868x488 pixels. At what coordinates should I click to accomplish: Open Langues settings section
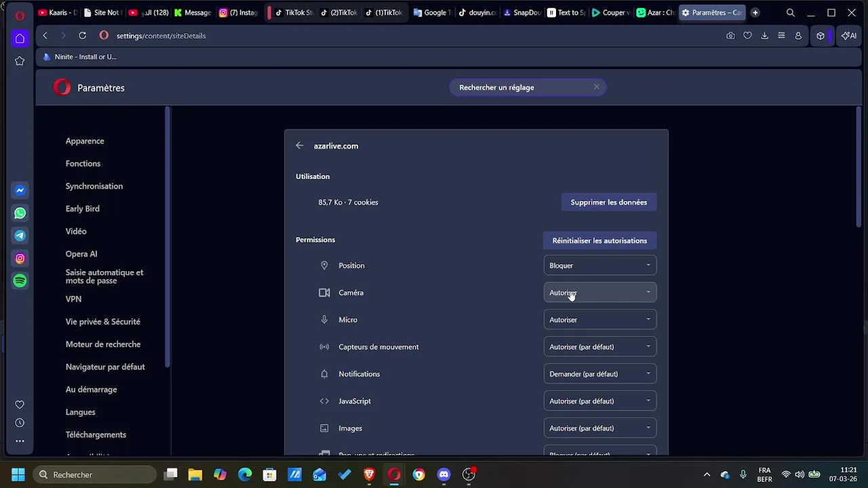coord(80,412)
